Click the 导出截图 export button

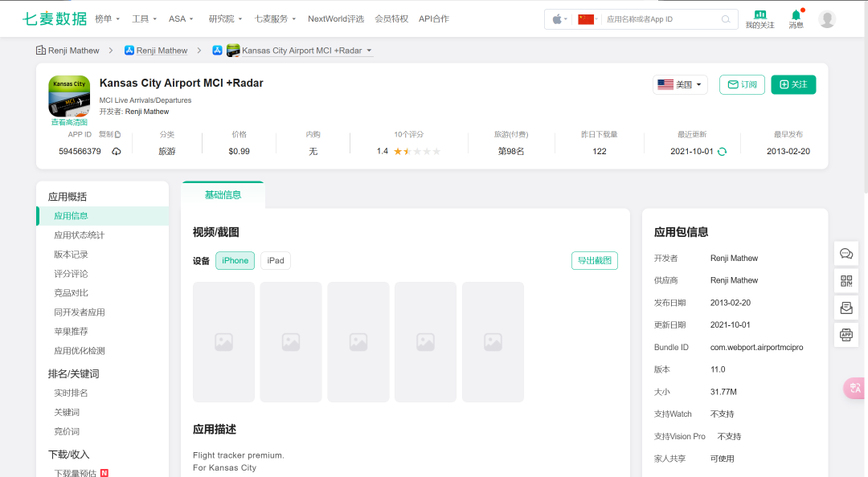coord(595,261)
